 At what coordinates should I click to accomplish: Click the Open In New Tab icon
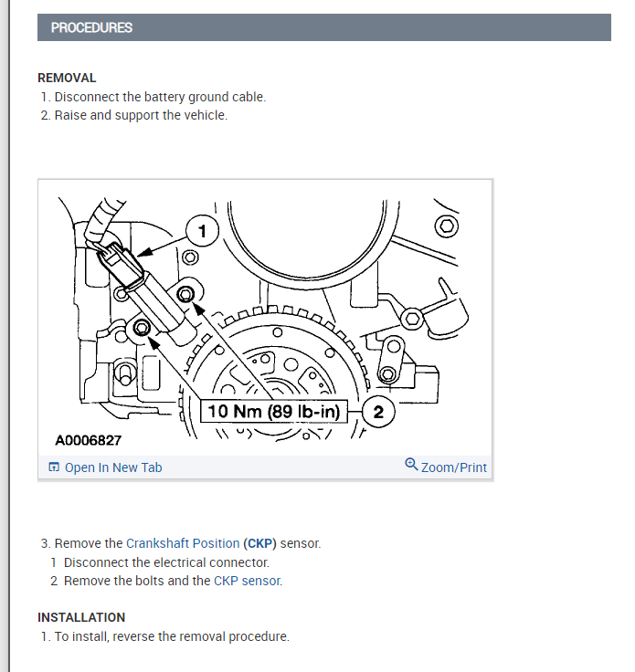[x=54, y=467]
